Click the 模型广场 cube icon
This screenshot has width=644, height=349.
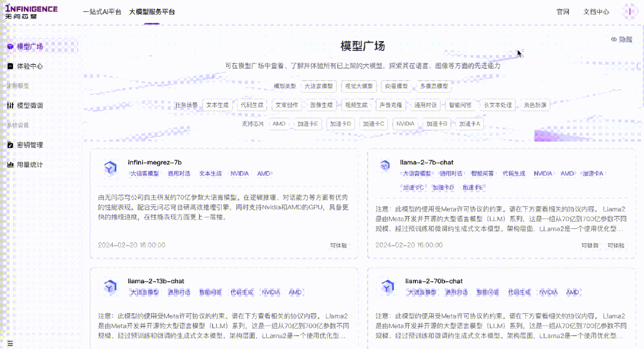point(10,47)
